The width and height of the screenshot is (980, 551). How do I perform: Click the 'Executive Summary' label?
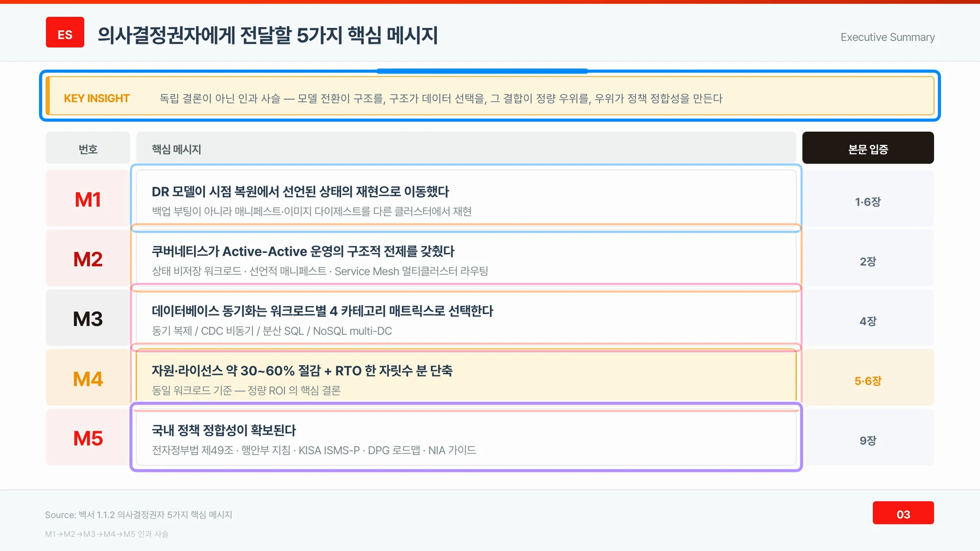(888, 37)
